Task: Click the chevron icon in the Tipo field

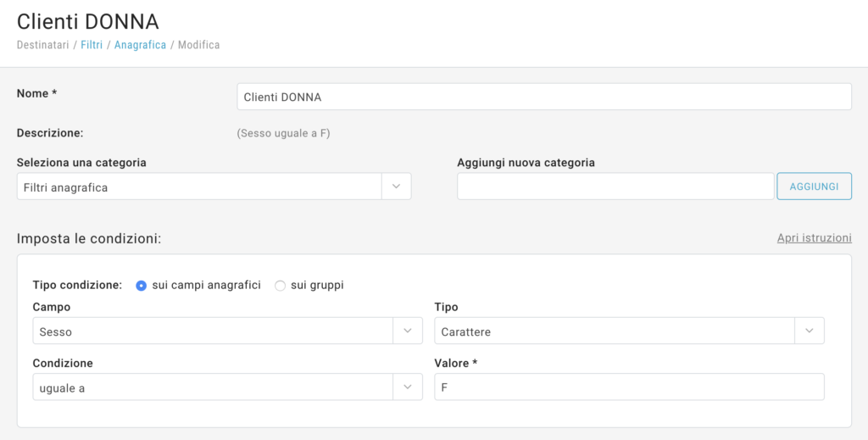Action: [x=809, y=331]
